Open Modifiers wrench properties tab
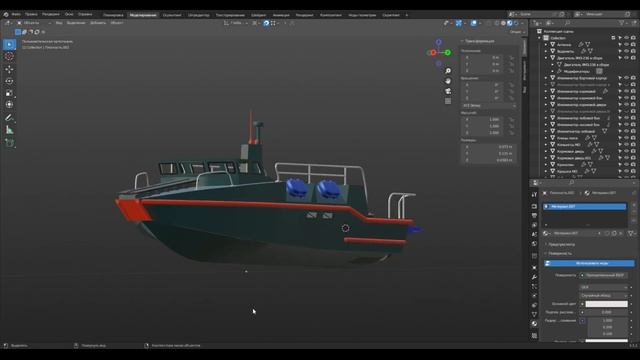640x360 pixels. (x=534, y=277)
